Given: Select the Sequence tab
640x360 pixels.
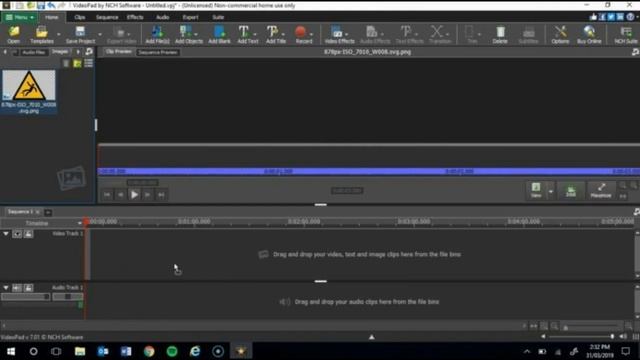Looking at the screenshot, I should [x=107, y=17].
